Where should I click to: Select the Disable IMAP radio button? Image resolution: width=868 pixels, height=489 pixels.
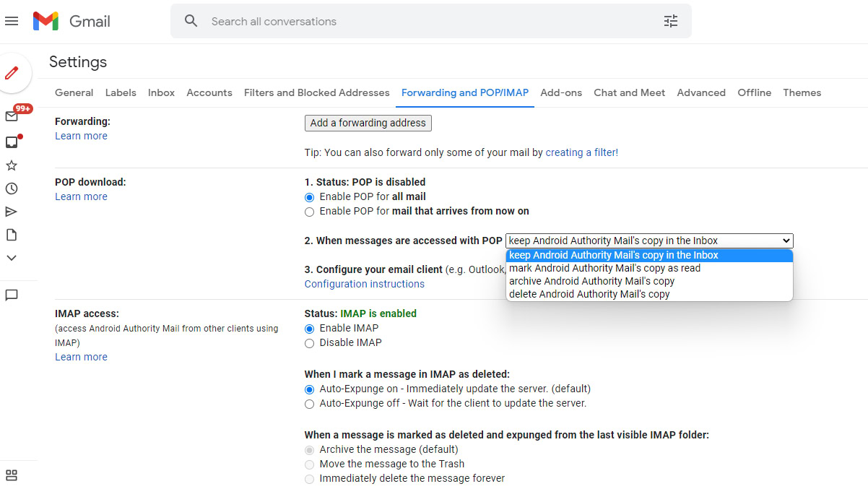pyautogui.click(x=310, y=343)
